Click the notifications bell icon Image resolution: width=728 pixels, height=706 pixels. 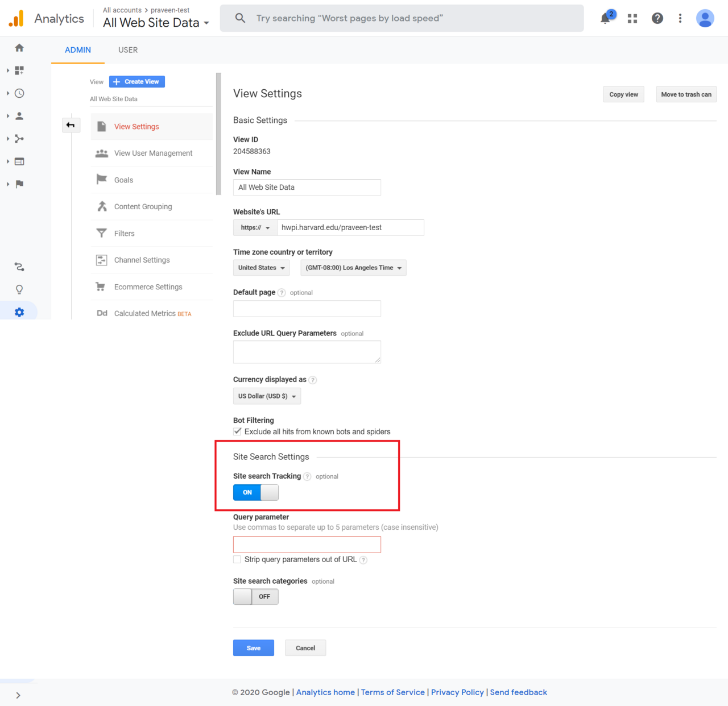click(x=606, y=19)
